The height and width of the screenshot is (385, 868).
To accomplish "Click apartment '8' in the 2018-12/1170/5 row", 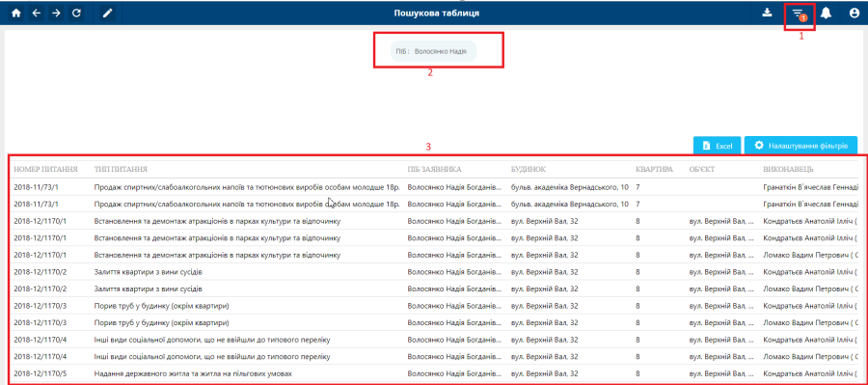I will (638, 374).
